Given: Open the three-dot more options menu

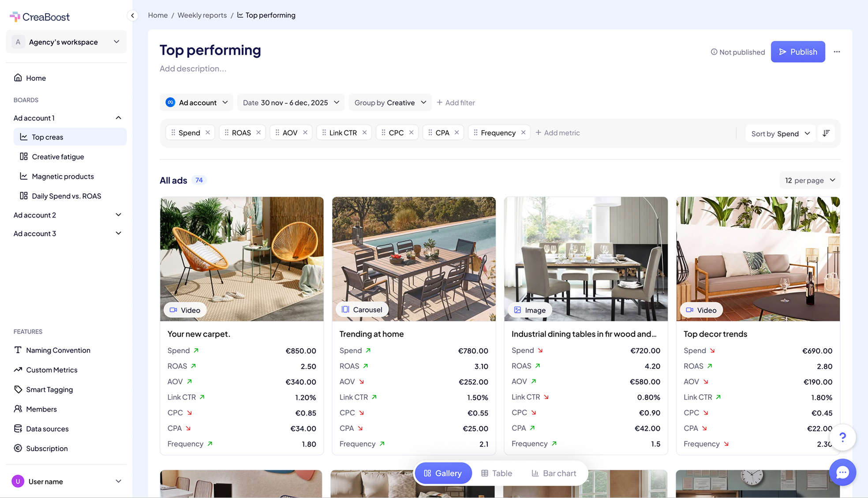Looking at the screenshot, I should (837, 52).
